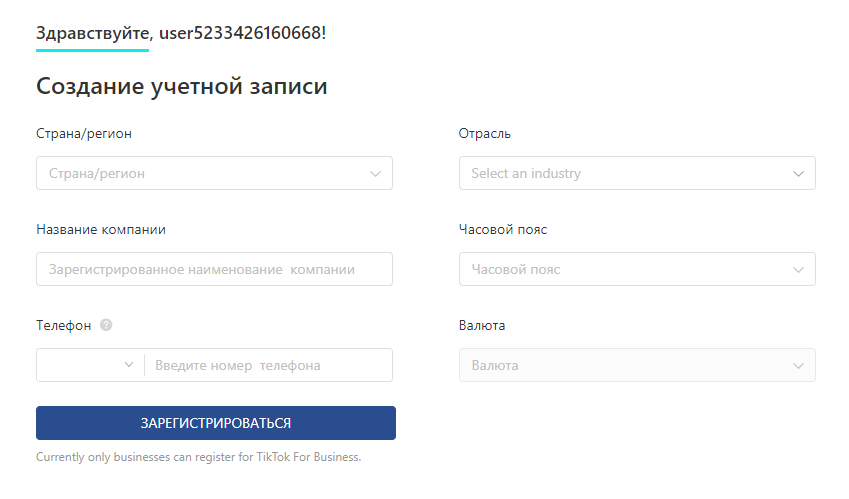
Task: Open the Страна/регион dropdown
Action: (214, 173)
